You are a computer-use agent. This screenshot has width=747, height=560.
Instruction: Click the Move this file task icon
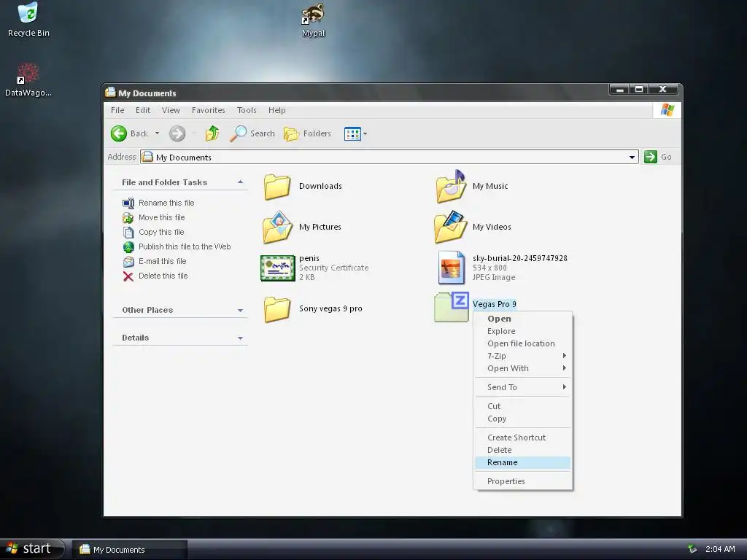point(128,218)
